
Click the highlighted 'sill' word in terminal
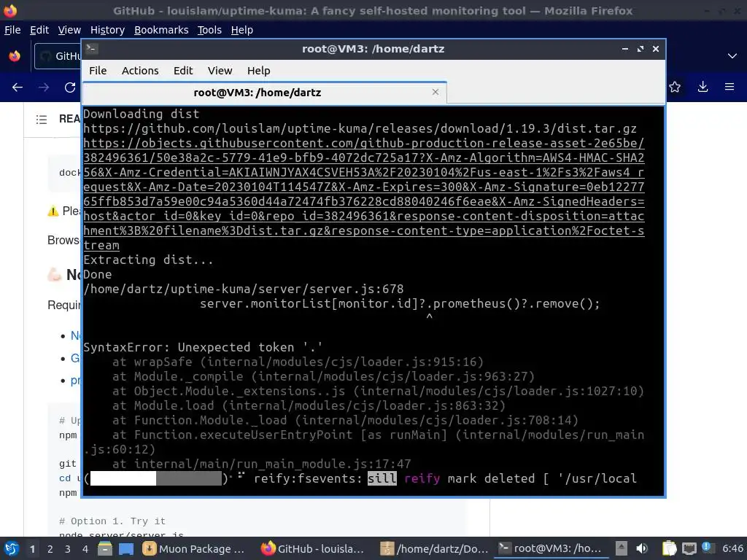382,478
